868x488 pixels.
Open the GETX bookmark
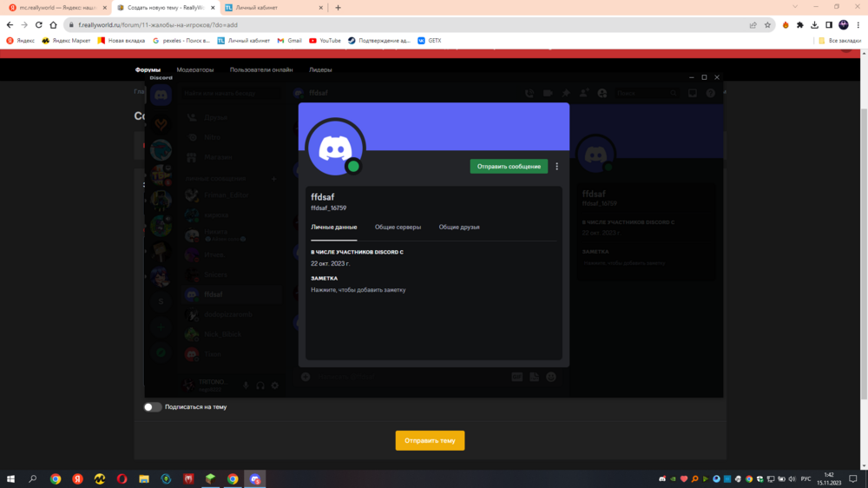coord(430,41)
